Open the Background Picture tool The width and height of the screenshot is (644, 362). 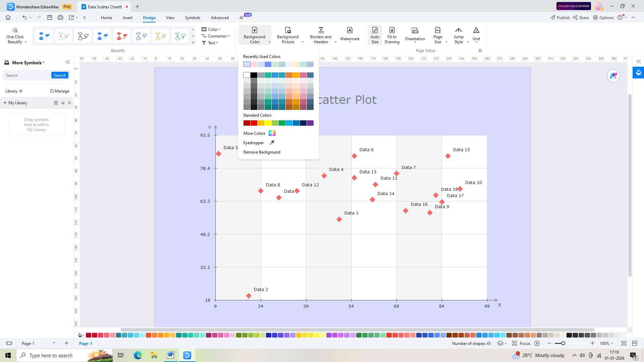pos(287,35)
